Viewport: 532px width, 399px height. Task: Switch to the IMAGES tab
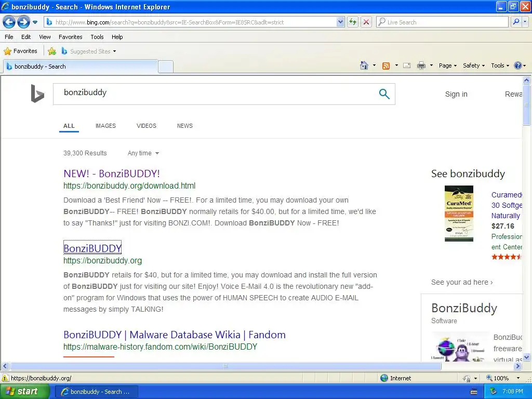(x=105, y=126)
